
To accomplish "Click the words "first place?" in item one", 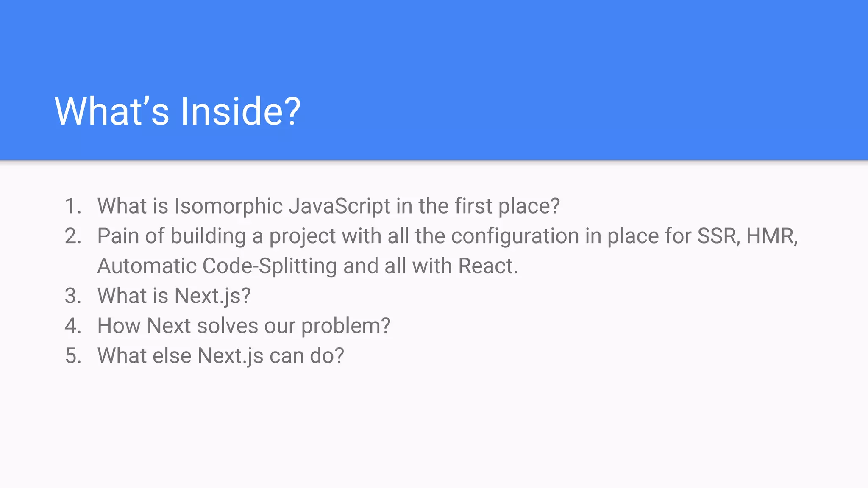I will 507,206.
